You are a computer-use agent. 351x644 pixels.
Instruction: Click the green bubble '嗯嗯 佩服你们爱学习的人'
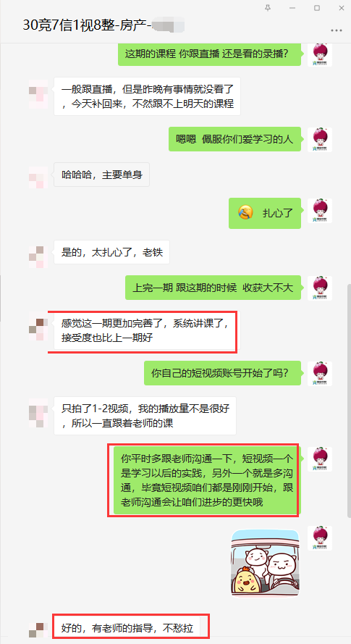(234, 139)
